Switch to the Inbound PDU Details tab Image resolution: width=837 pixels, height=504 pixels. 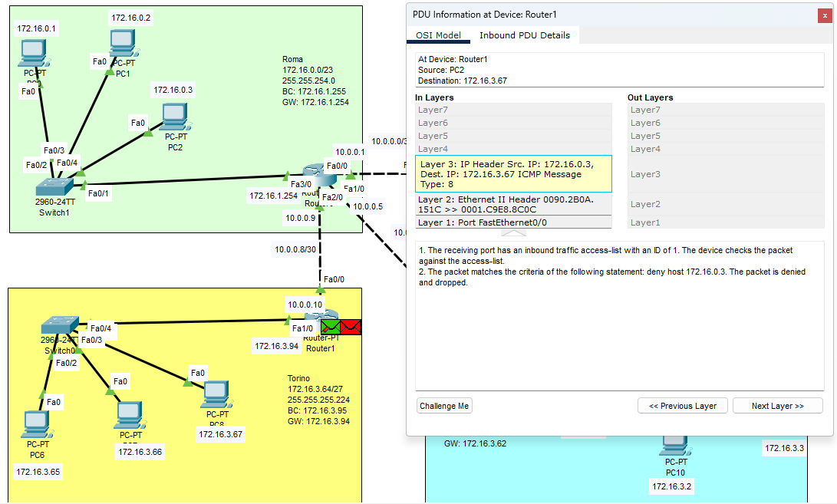click(x=526, y=35)
